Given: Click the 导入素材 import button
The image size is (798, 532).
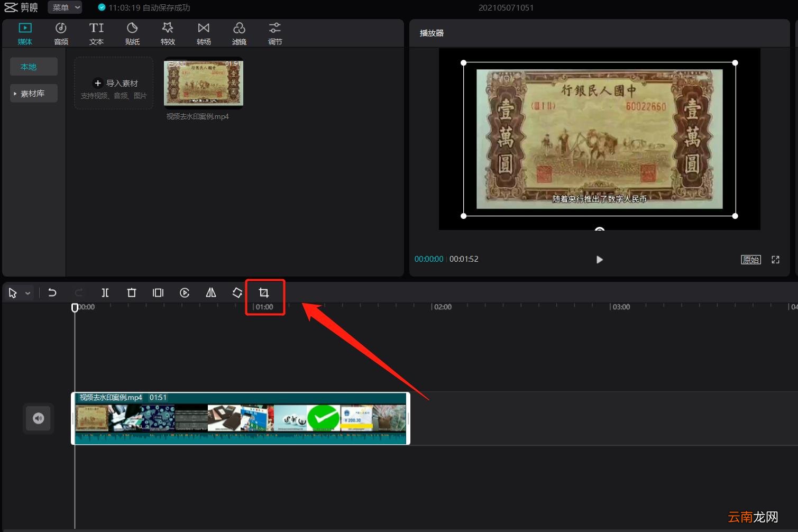Looking at the screenshot, I should point(114,83).
